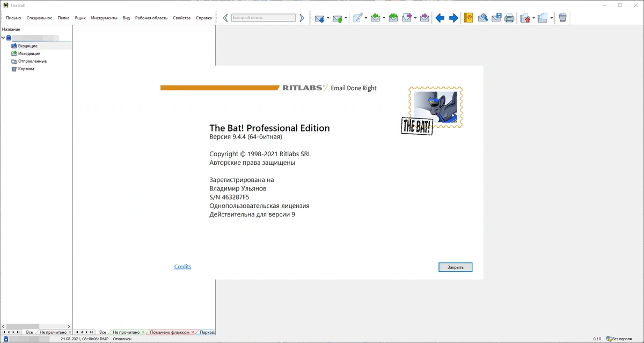Screen dimensions: 644x343
Task: Click Закрыть button in About dialog
Action: click(x=455, y=267)
